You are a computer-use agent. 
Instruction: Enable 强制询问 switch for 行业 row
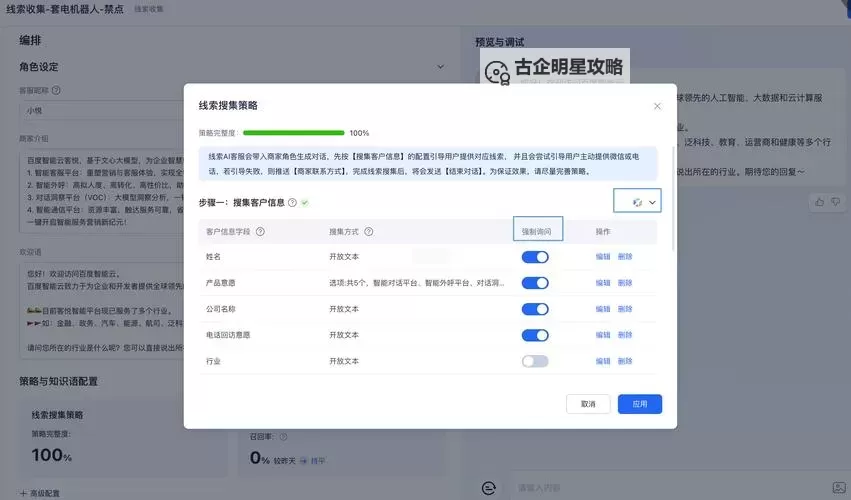coord(535,361)
